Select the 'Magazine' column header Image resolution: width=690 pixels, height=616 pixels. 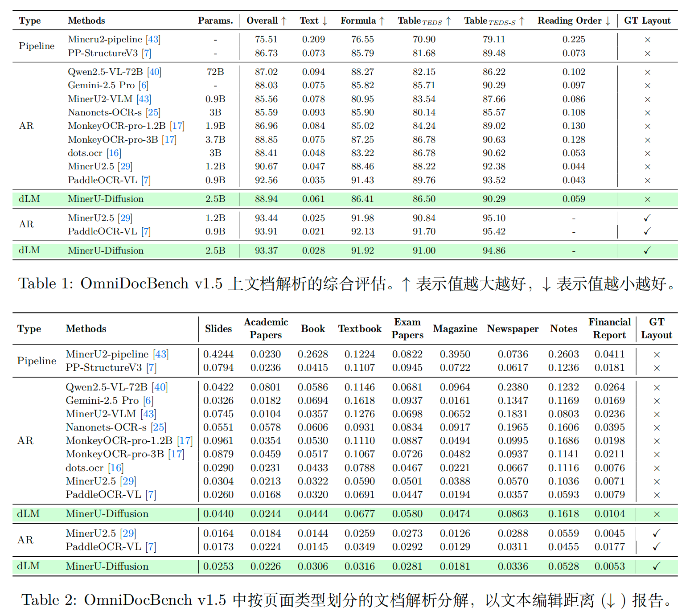tap(455, 329)
